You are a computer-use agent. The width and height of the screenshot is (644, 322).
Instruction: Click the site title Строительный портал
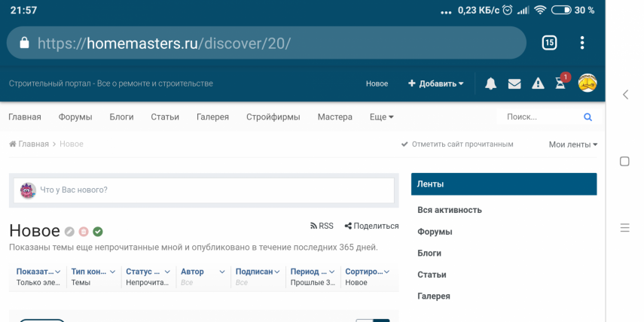point(111,84)
